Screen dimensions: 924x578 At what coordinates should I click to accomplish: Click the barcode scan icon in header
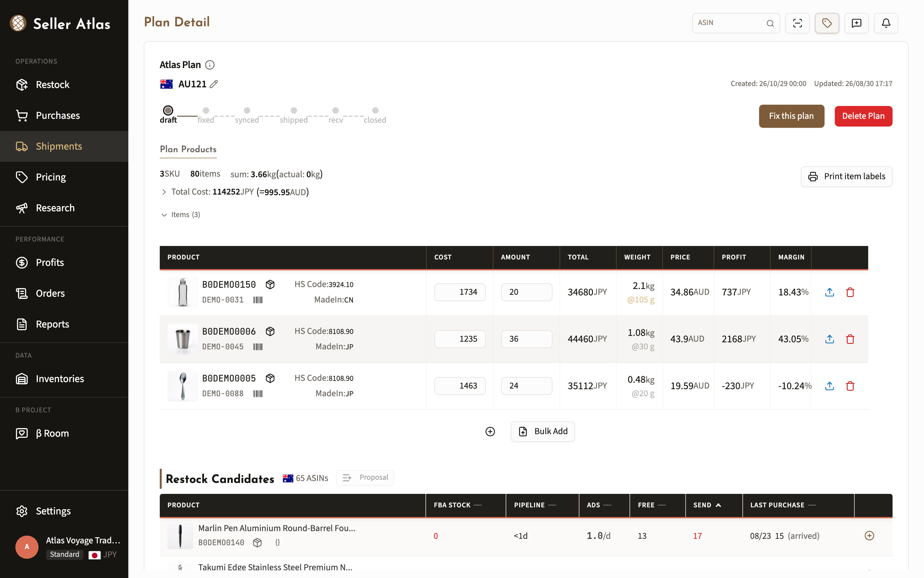click(x=797, y=23)
